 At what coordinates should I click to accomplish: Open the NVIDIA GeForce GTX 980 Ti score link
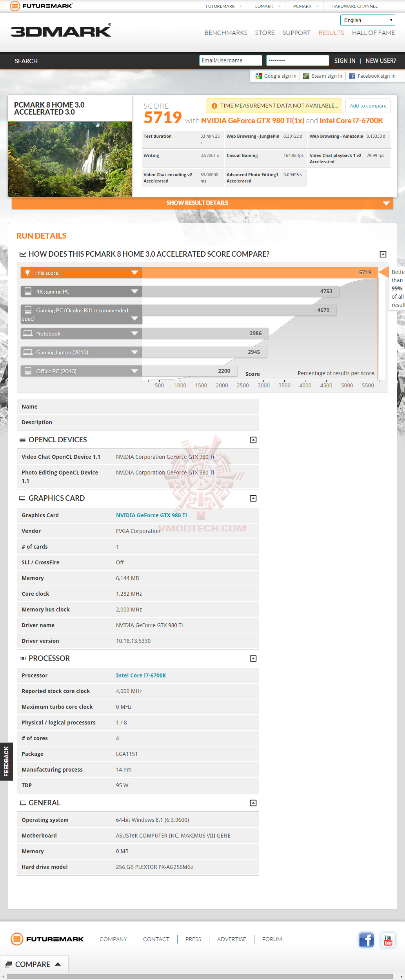click(x=252, y=120)
